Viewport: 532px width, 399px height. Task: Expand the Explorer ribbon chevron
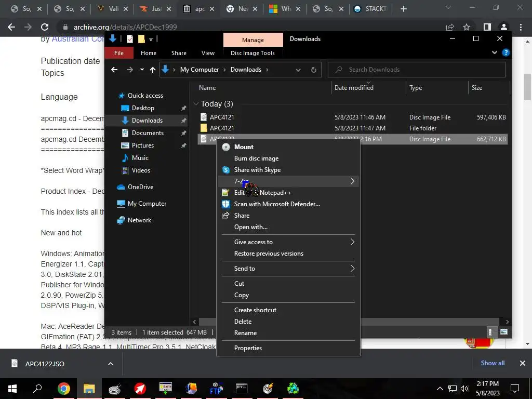point(495,52)
